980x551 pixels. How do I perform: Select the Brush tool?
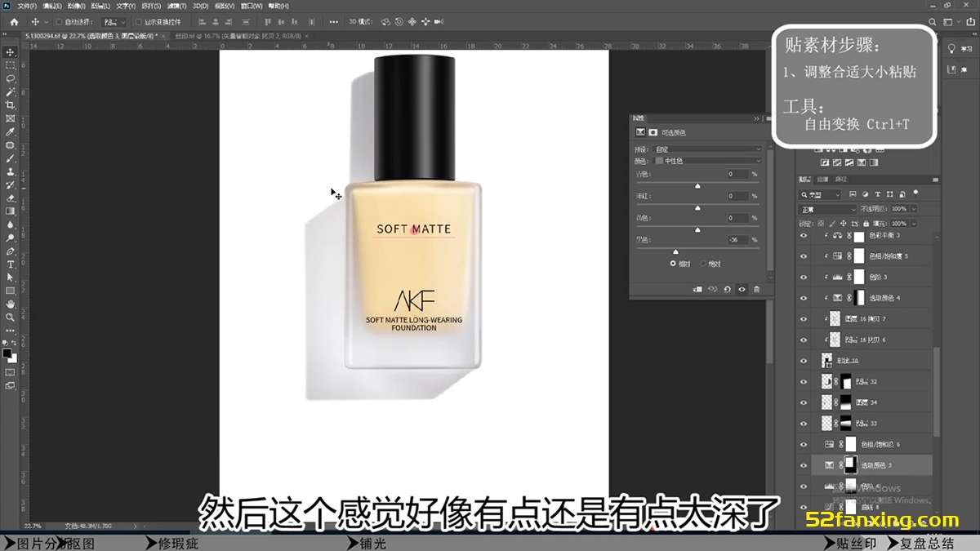[11, 158]
